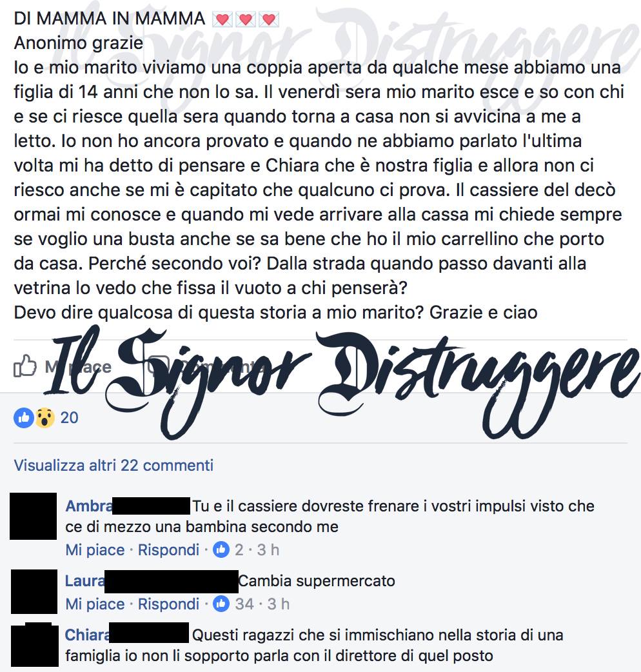Click the 3 h timestamp on Laura's comment
641x672 pixels.
click(x=279, y=604)
